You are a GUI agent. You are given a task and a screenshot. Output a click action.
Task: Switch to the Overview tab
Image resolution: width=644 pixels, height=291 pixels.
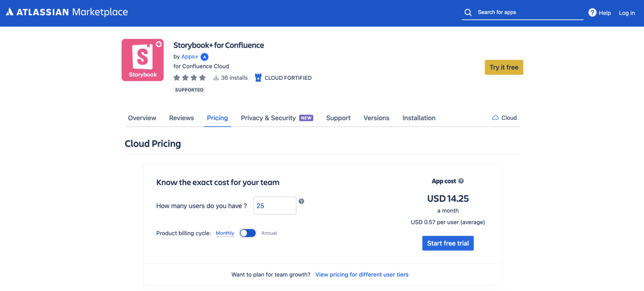[x=142, y=118]
